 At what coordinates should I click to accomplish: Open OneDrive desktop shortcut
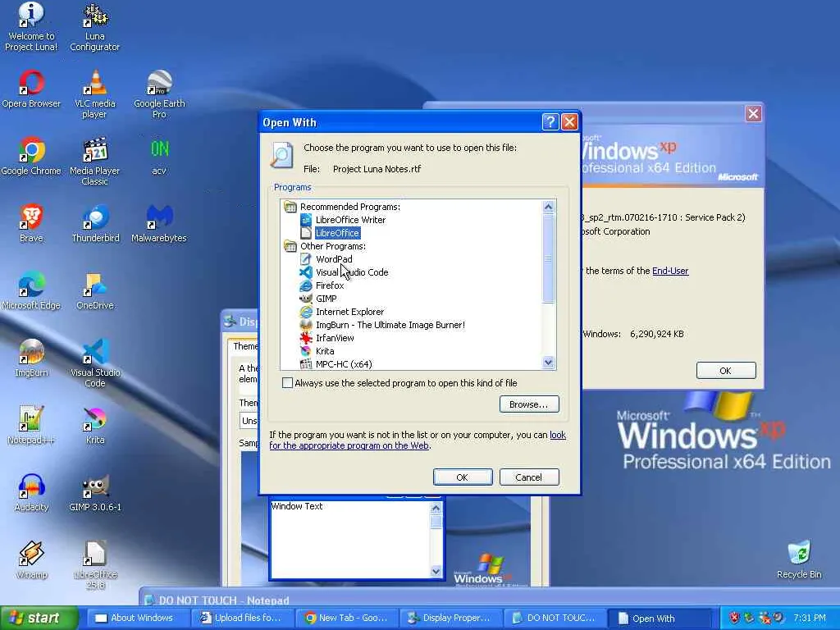tap(95, 291)
